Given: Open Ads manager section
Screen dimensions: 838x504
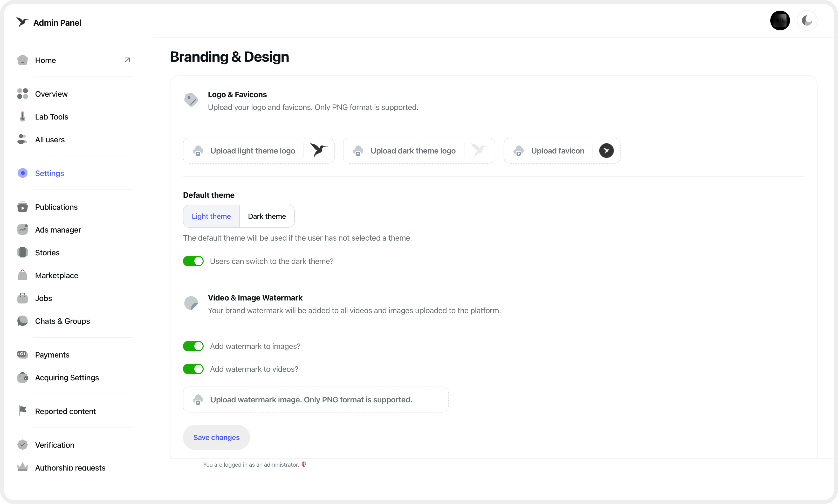Looking at the screenshot, I should (58, 230).
